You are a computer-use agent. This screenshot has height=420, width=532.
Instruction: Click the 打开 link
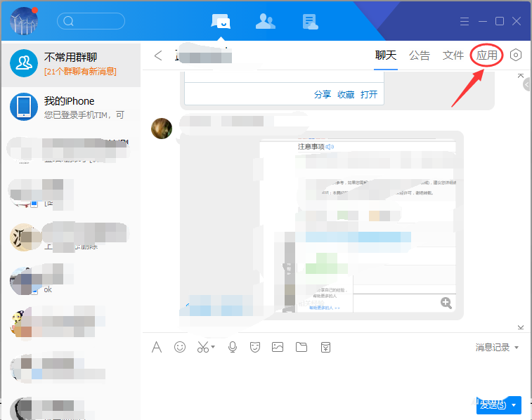click(x=369, y=95)
